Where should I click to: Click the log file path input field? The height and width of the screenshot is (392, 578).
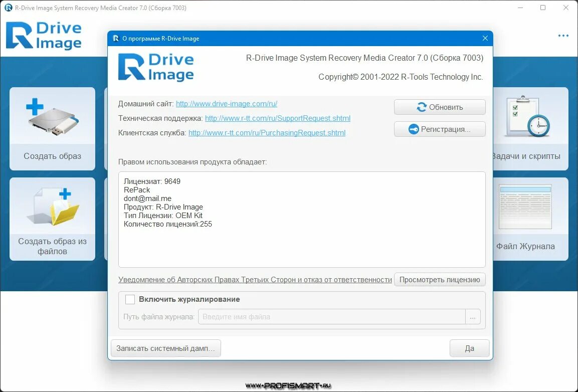[332, 317]
